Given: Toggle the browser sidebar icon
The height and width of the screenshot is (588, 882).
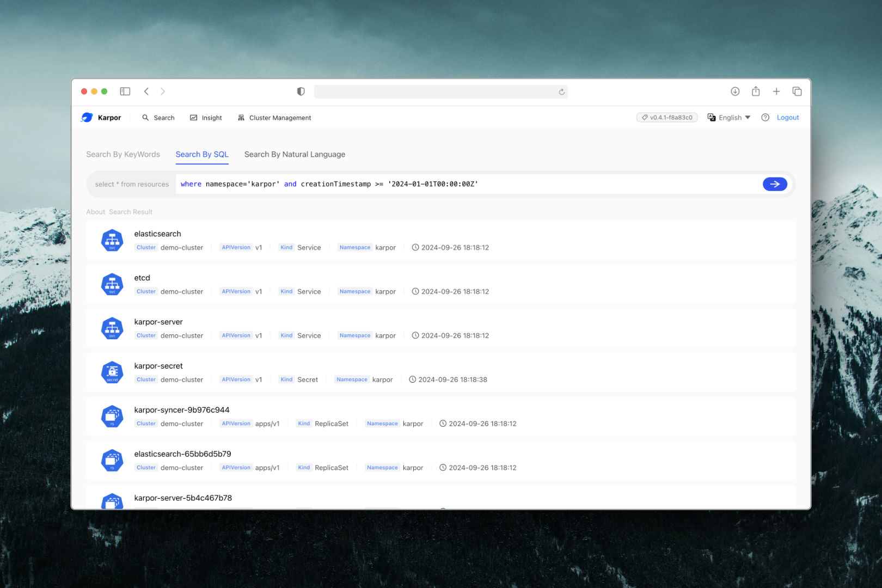Looking at the screenshot, I should [125, 91].
